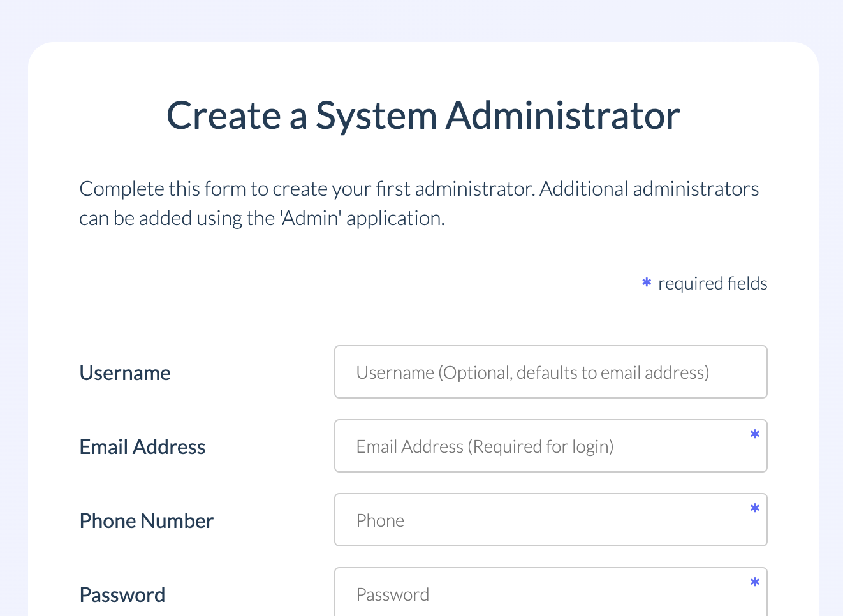Click the required-fields asterisk legend icon

point(646,283)
